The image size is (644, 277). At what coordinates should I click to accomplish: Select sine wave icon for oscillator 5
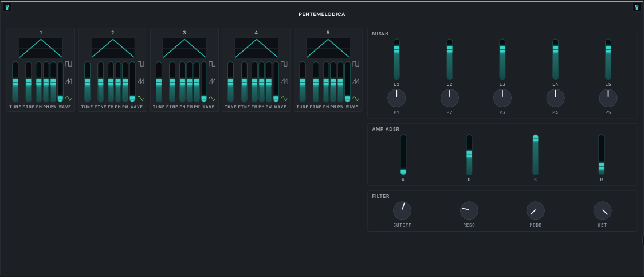pyautogui.click(x=356, y=98)
